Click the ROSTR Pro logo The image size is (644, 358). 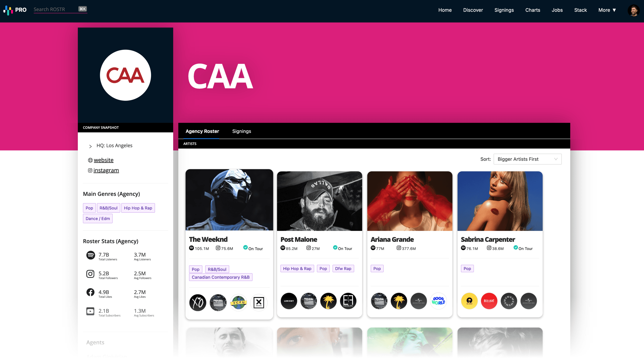(x=15, y=10)
